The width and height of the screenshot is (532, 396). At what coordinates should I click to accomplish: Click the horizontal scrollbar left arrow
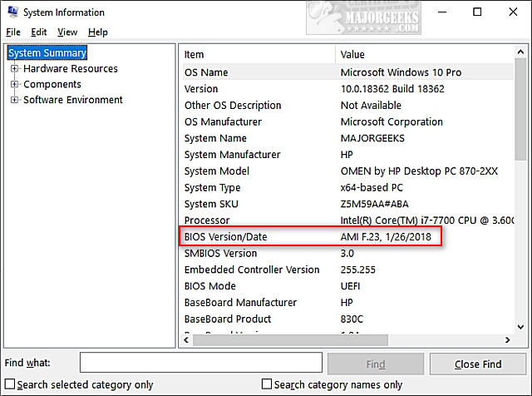[x=186, y=340]
